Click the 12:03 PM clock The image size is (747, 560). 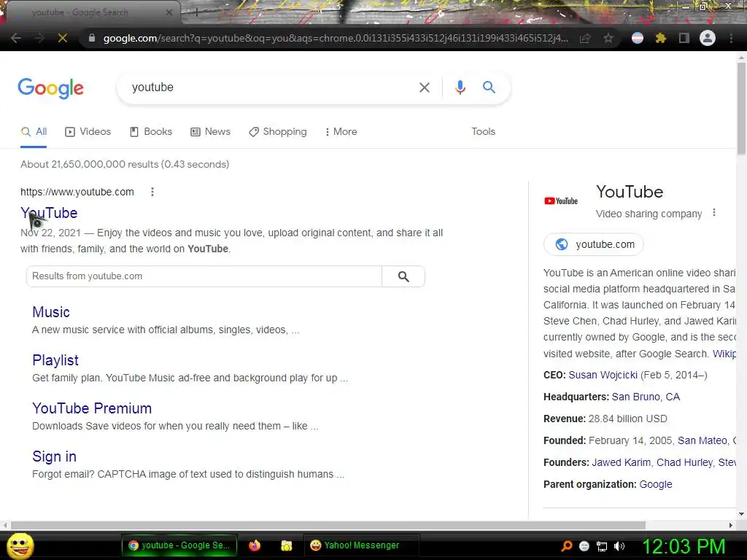[684, 546]
